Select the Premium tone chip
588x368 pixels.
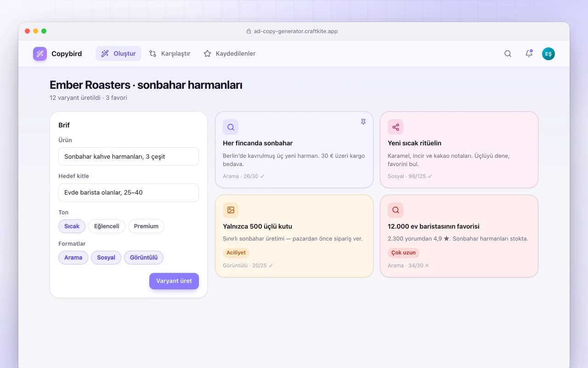coord(146,226)
